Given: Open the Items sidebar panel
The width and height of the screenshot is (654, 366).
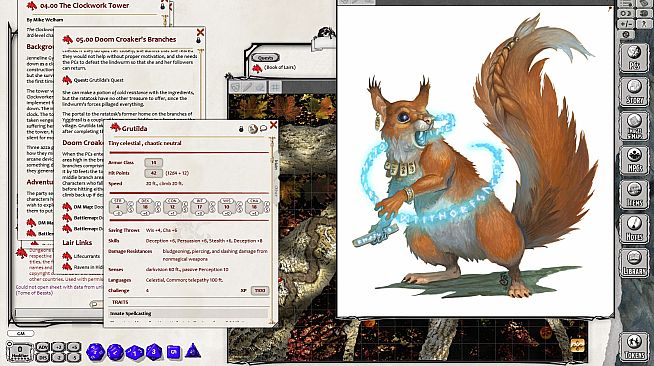Looking at the screenshot, I should pyautogui.click(x=634, y=195).
